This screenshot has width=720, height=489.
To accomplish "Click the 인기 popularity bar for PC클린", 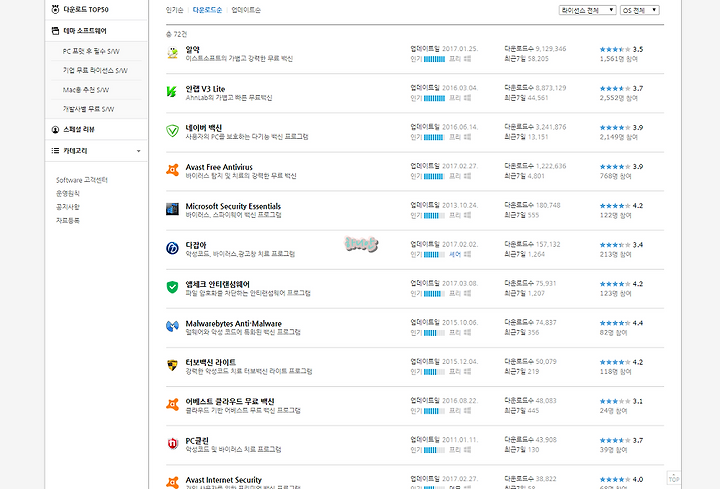I will 434,450.
